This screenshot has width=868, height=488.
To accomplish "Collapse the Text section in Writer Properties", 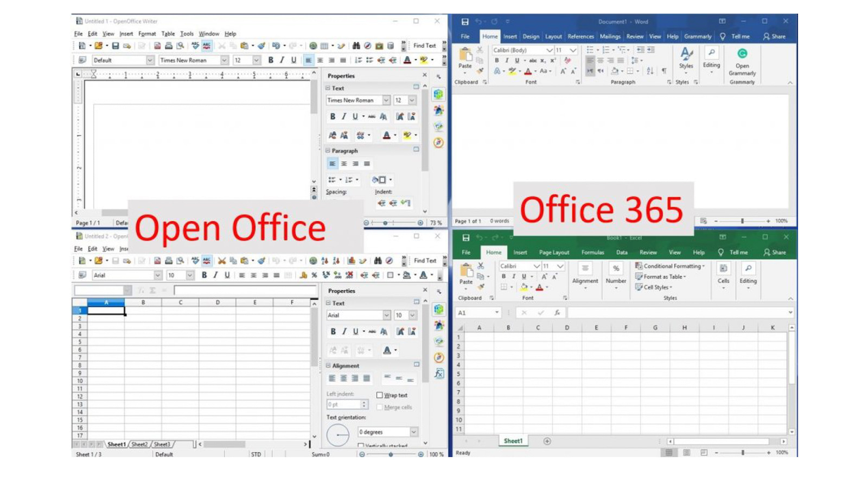I will 328,88.
